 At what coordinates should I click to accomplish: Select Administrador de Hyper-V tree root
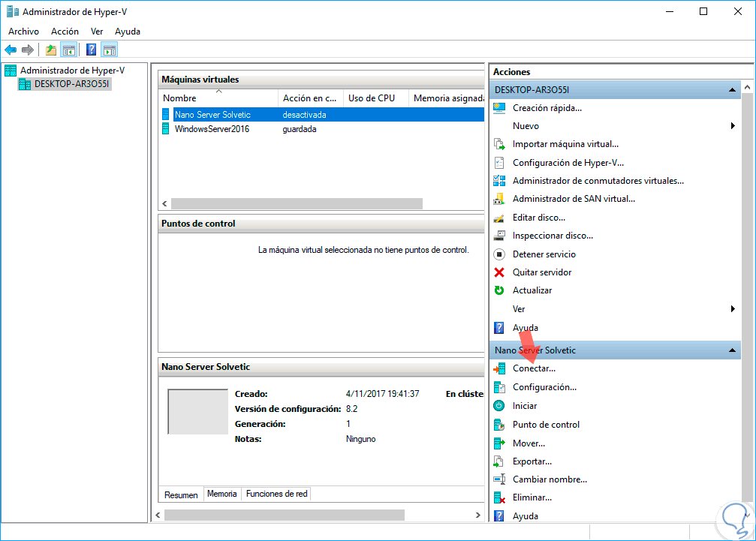72,71
